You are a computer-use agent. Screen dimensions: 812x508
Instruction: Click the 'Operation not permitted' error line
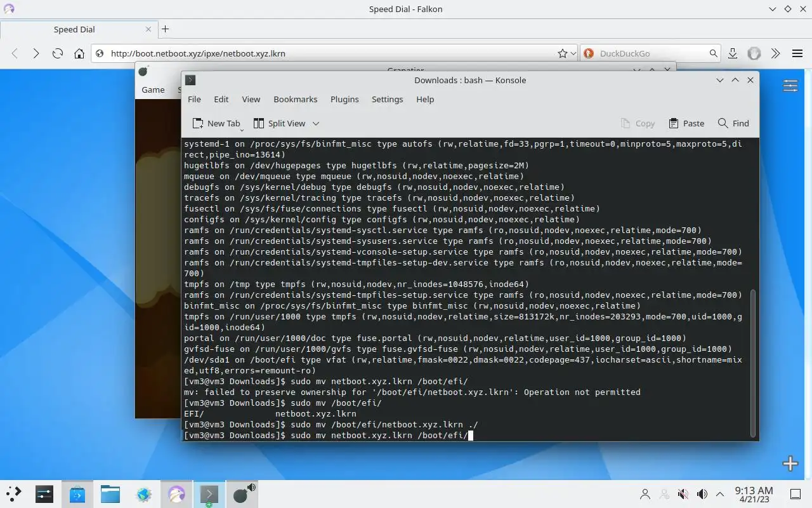412,392
